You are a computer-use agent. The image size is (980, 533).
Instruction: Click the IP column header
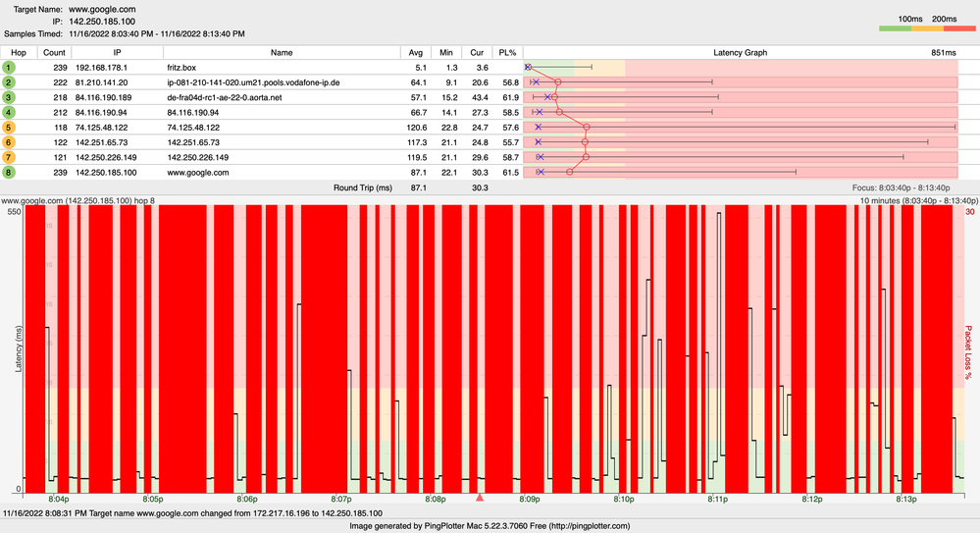click(x=118, y=53)
